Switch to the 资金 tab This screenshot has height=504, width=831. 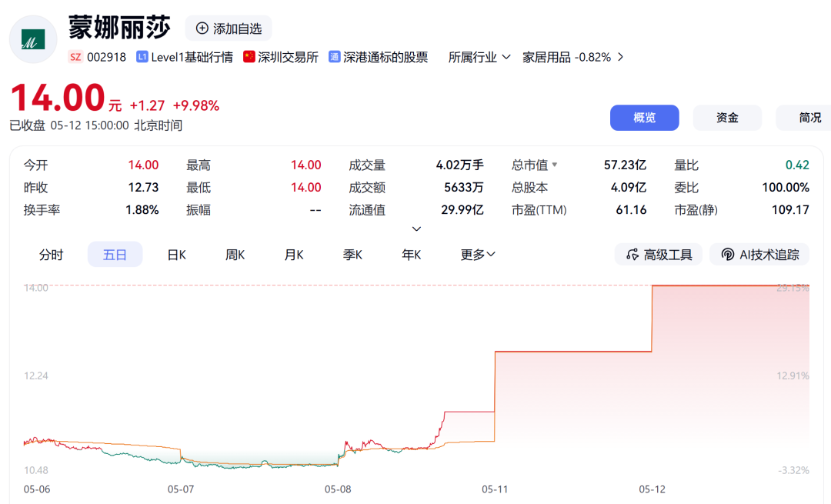[727, 118]
